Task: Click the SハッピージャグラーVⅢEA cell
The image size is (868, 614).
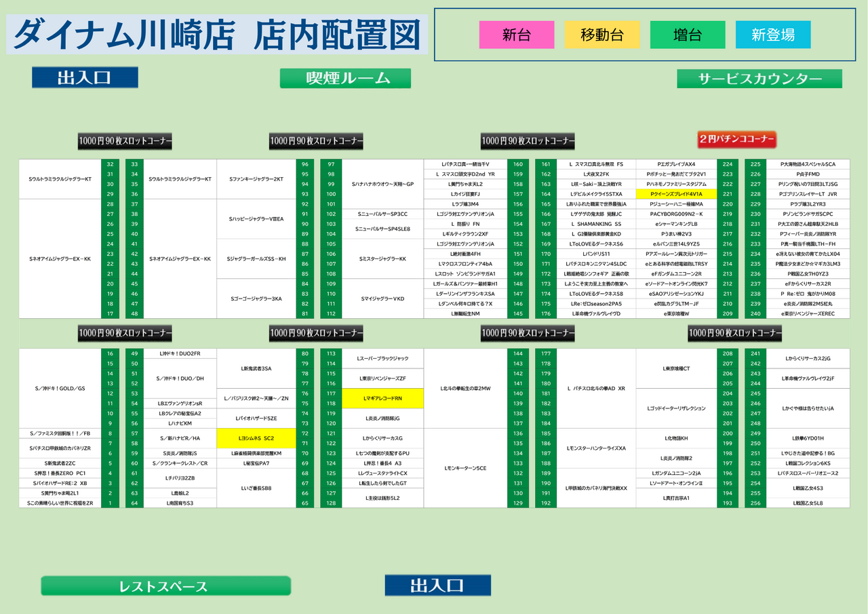Action: point(256,219)
